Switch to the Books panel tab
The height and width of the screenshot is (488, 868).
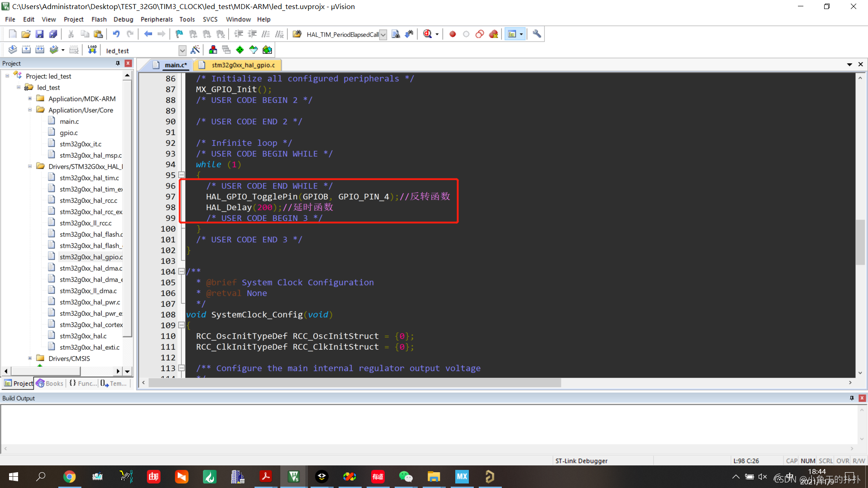pos(50,383)
